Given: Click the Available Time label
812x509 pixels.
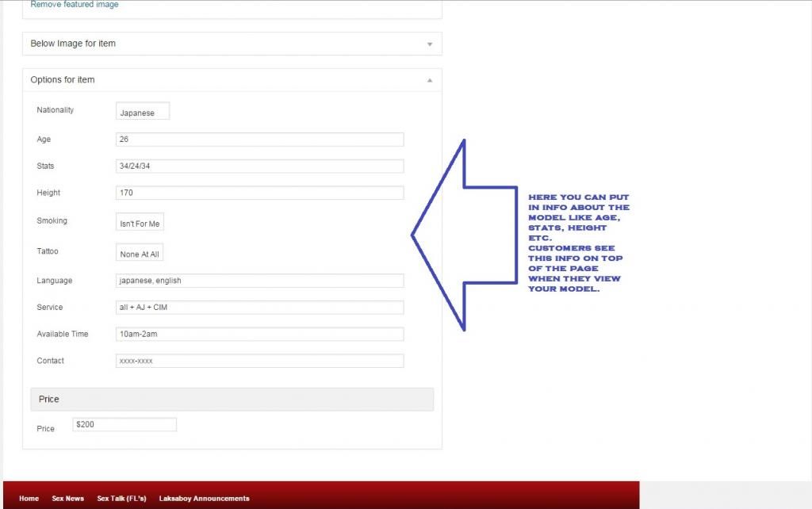Looking at the screenshot, I should 63,334.
